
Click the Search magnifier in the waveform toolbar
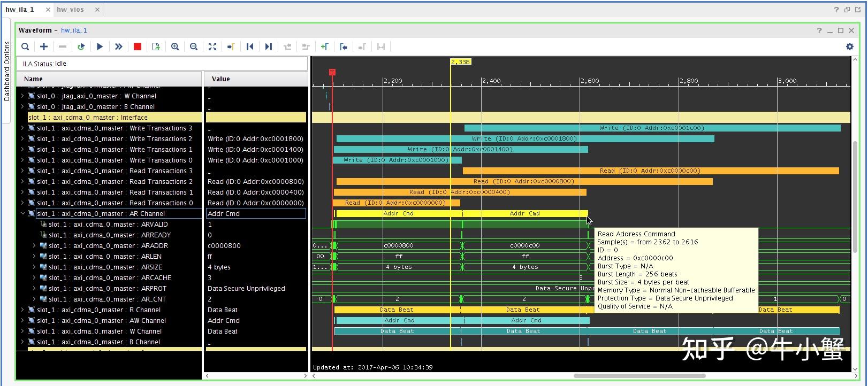(25, 47)
